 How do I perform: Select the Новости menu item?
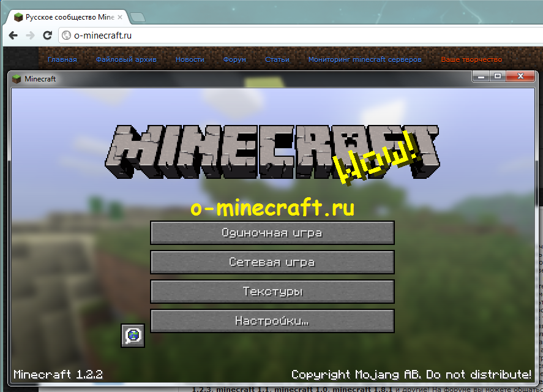(190, 59)
